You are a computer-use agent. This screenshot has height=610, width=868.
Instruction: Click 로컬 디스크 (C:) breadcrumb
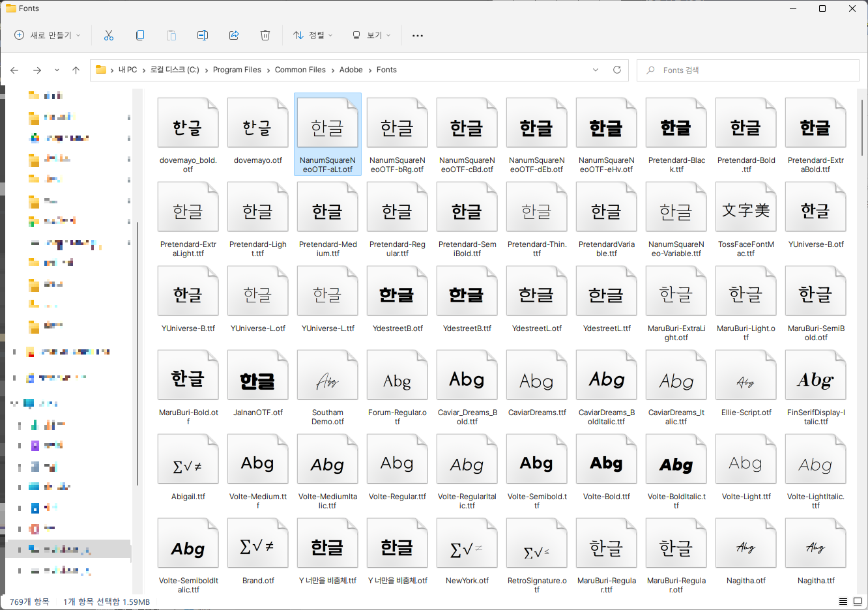175,70
